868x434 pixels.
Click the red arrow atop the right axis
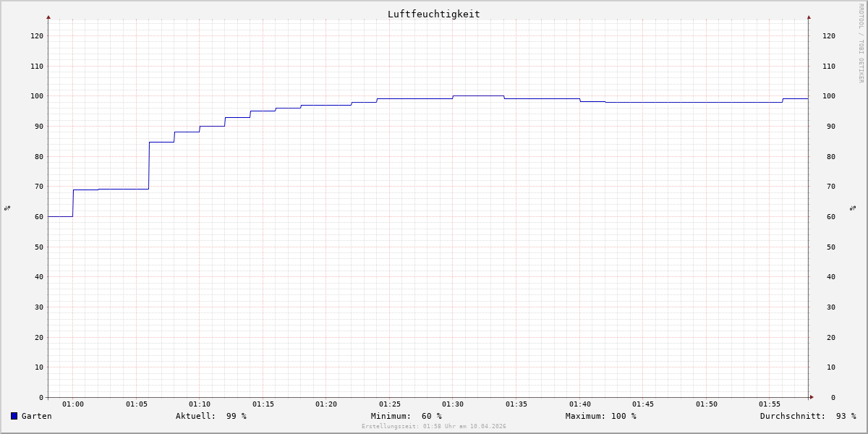click(x=809, y=17)
